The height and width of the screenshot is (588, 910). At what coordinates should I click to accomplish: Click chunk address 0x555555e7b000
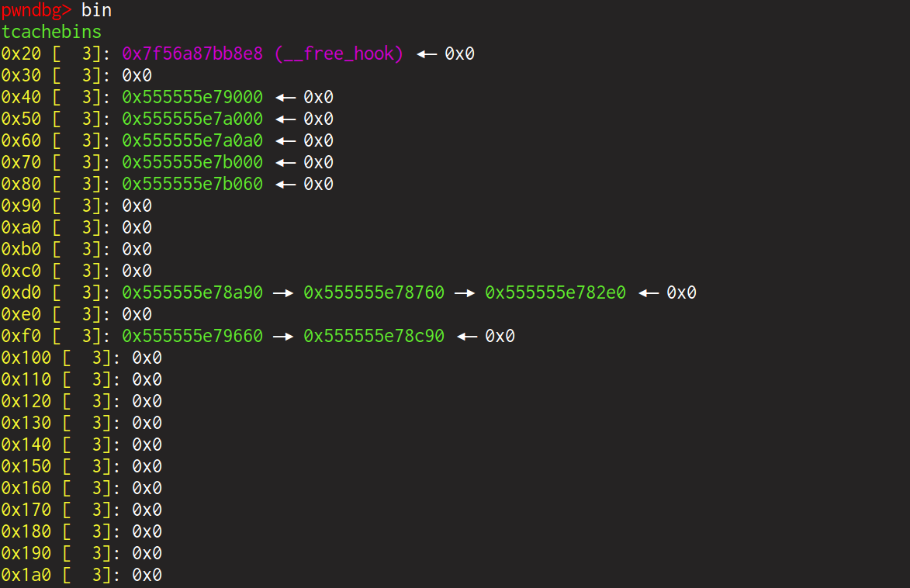pos(192,163)
